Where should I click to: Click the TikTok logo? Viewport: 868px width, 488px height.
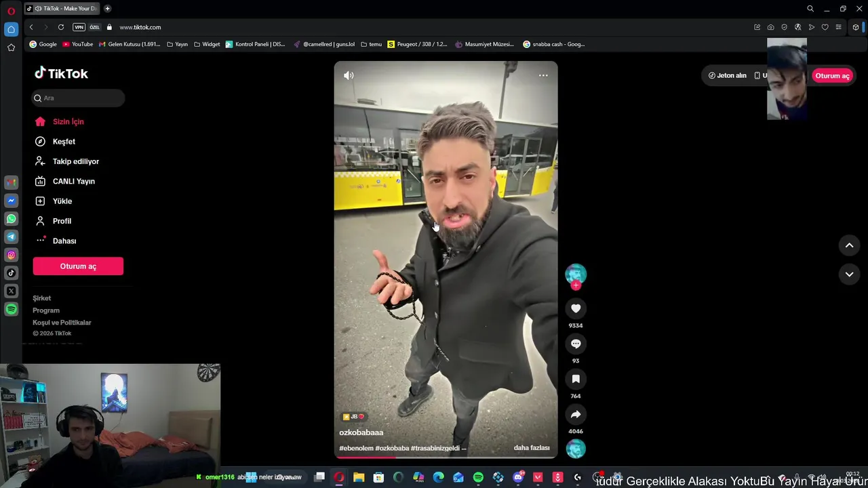tap(61, 73)
